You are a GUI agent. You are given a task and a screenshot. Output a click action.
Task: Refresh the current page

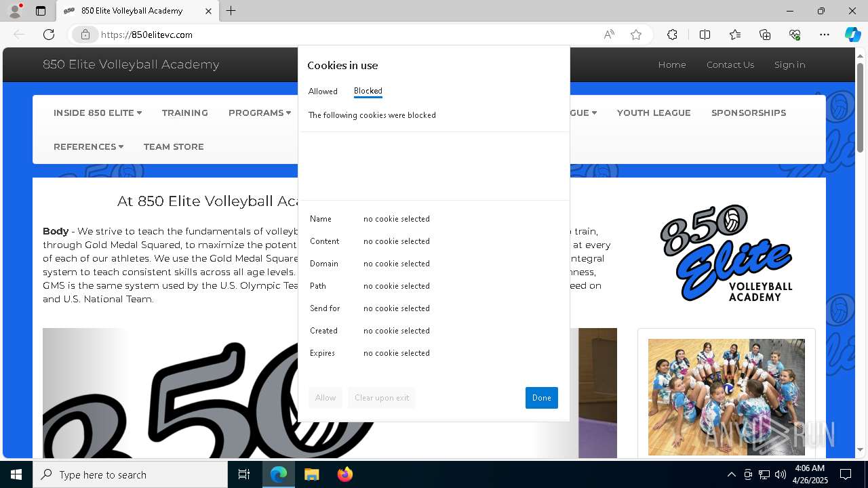(49, 35)
